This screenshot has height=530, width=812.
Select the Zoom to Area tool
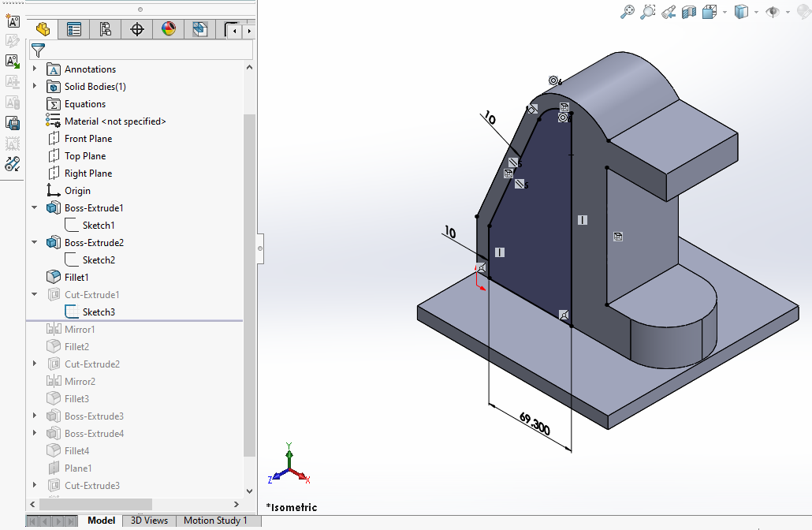[x=648, y=12]
